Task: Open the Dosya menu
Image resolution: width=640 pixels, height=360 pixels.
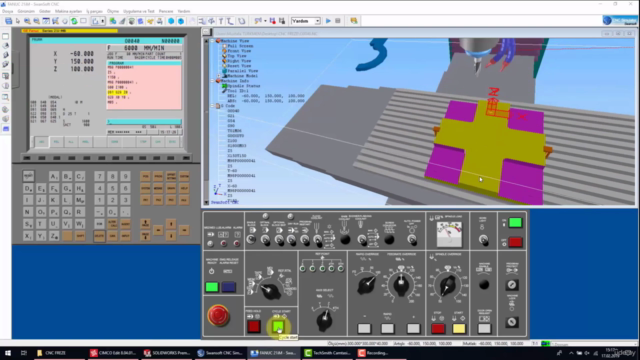Action: click(7, 11)
